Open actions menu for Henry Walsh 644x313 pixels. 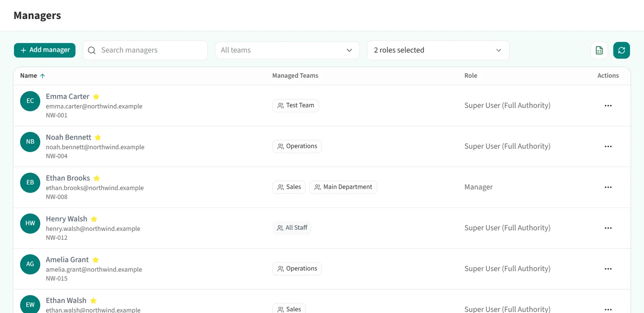(608, 228)
